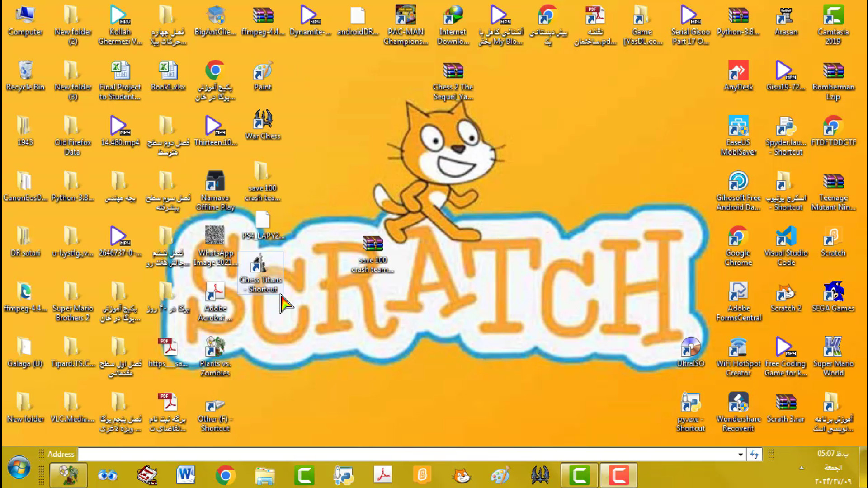
Task: Open the PAC-MAN Championship shortcut
Action: point(406,26)
